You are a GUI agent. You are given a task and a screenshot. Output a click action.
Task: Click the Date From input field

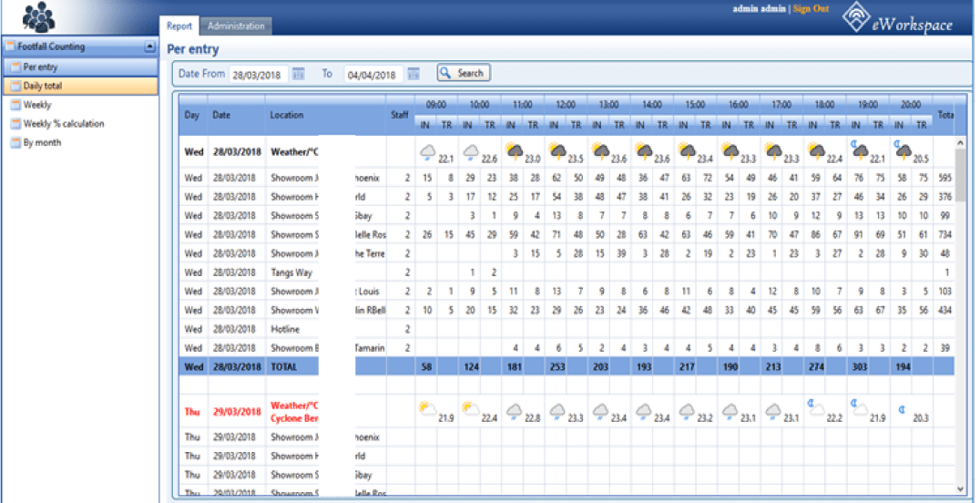tap(258, 75)
